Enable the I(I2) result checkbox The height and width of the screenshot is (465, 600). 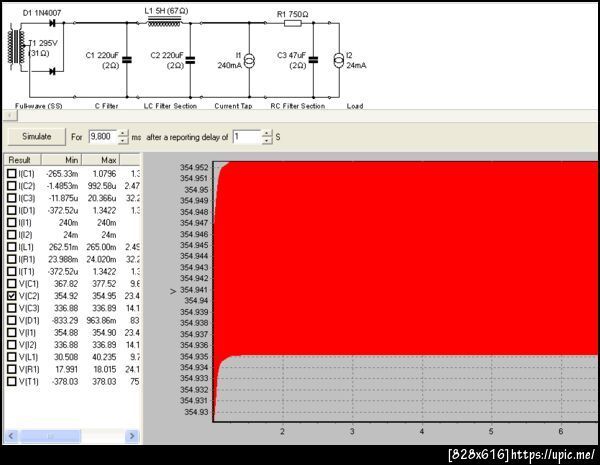[x=12, y=235]
